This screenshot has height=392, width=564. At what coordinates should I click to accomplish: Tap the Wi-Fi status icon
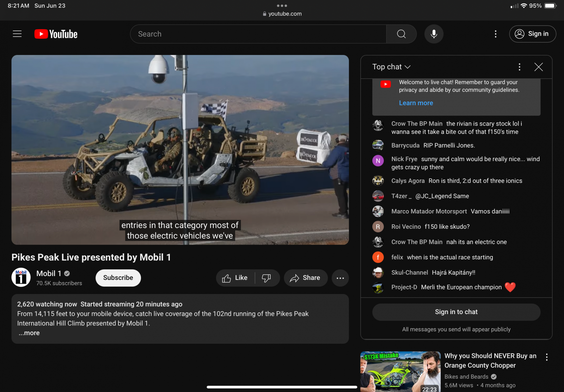(523, 6)
